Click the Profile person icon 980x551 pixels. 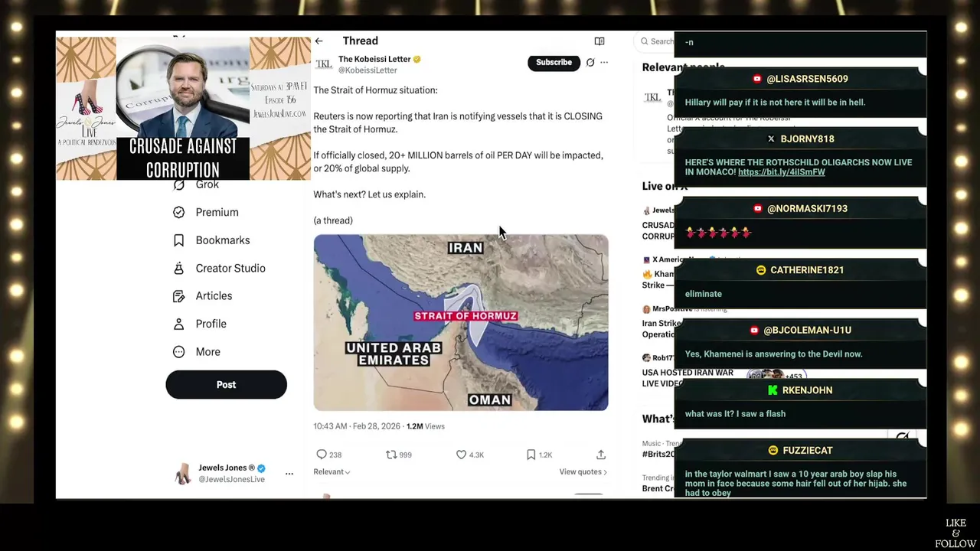click(178, 324)
